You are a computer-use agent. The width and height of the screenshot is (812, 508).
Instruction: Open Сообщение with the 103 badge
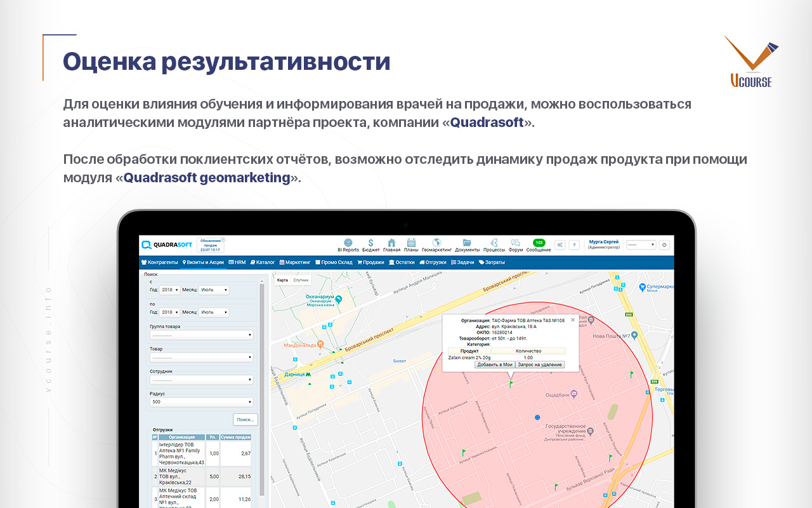click(539, 245)
